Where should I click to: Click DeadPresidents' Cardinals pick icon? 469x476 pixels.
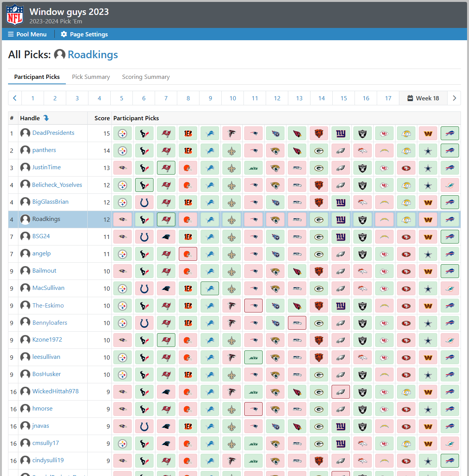pyautogui.click(x=297, y=133)
